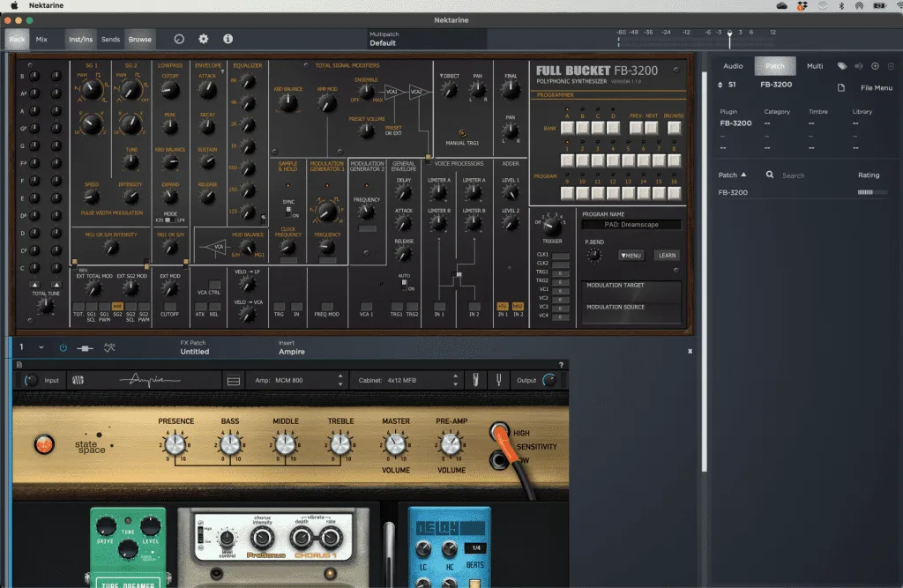Change the S1 slot selector arrows
Screen dimensions: 903x588
[720, 85]
